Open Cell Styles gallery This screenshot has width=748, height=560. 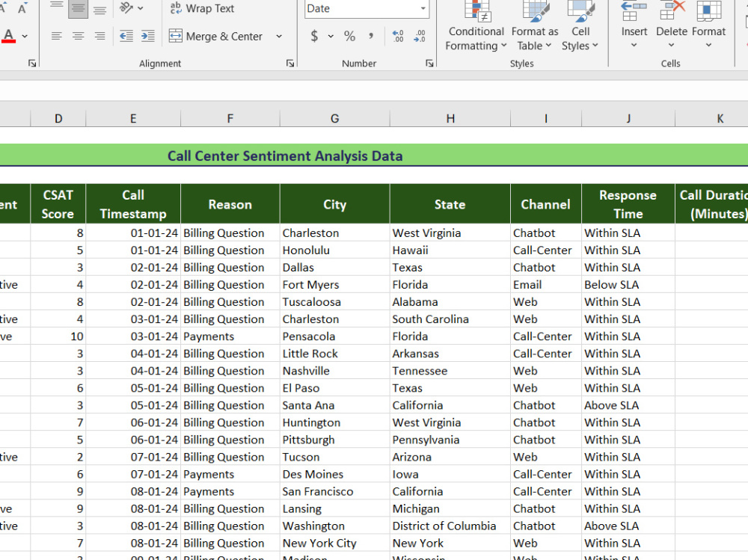pyautogui.click(x=580, y=27)
